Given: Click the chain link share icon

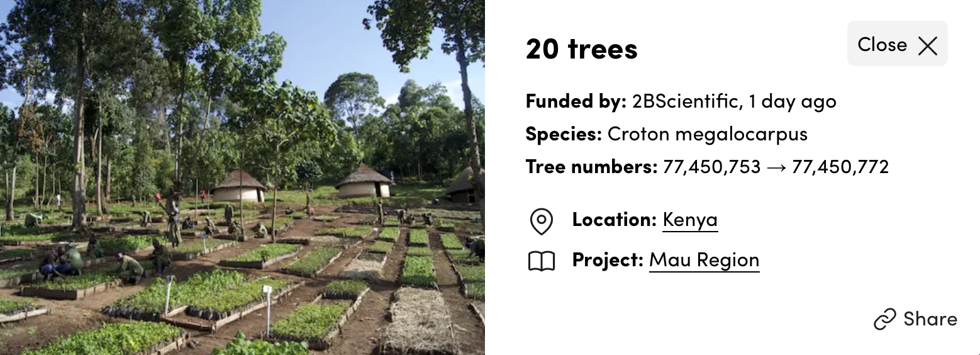Looking at the screenshot, I should (885, 320).
